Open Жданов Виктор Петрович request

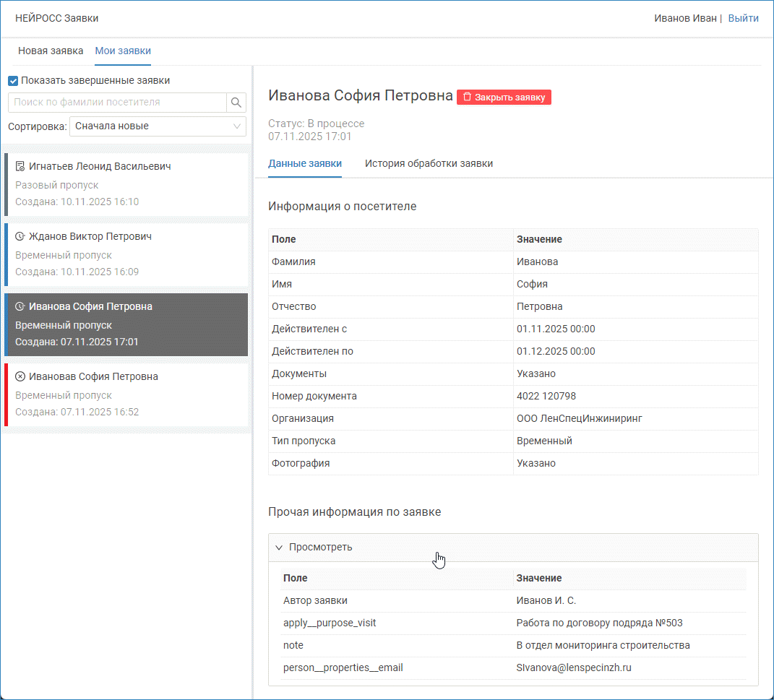[x=126, y=254]
